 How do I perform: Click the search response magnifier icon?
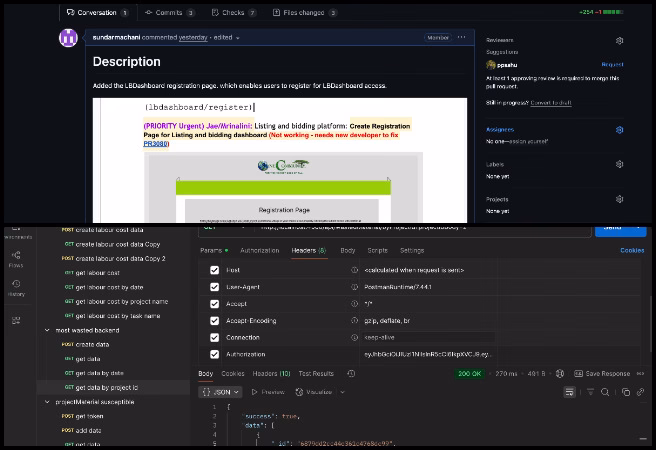[605, 392]
